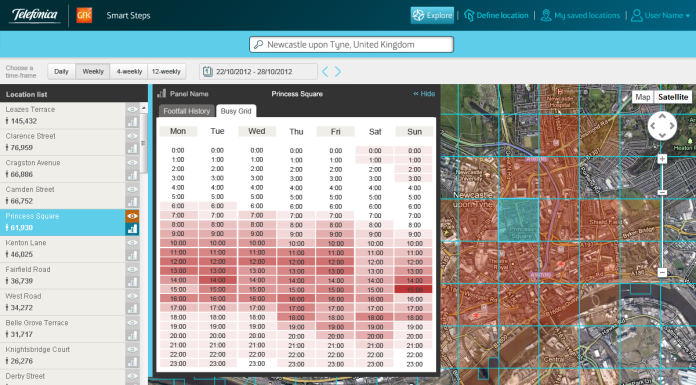This screenshot has width=696, height=385.
Task: Click the Tuesday 14:00 cell
Action: (x=218, y=280)
